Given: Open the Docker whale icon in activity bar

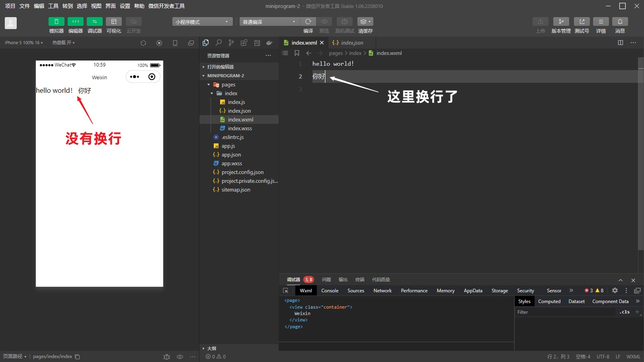Looking at the screenshot, I should [x=269, y=43].
